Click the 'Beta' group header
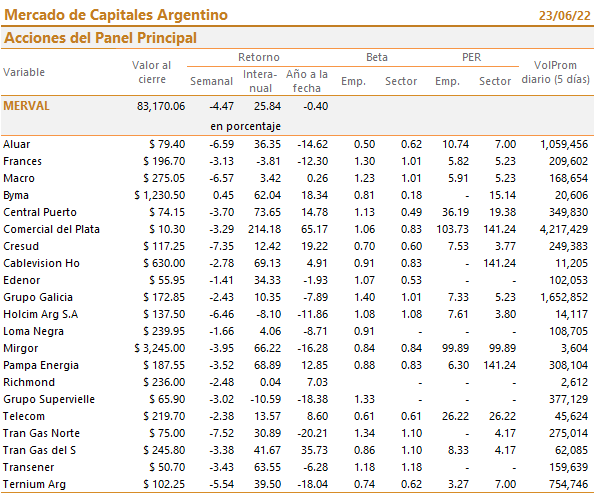594x493 pixels. (377, 57)
